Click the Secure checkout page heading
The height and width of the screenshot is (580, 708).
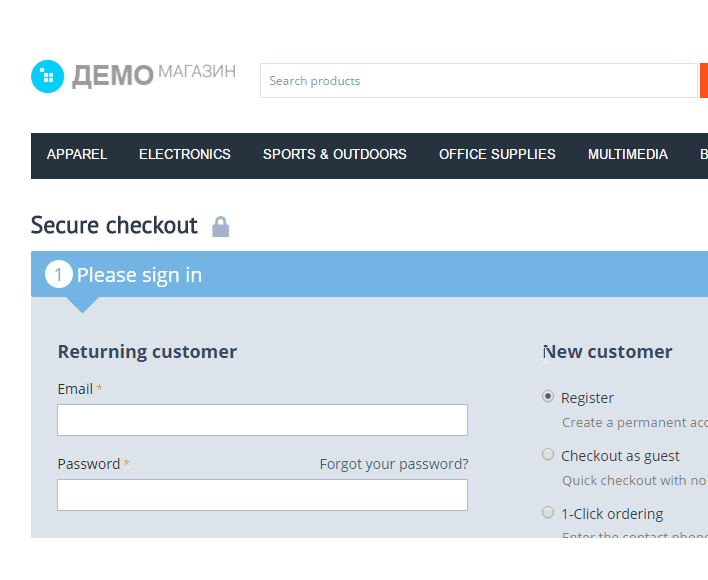point(114,226)
